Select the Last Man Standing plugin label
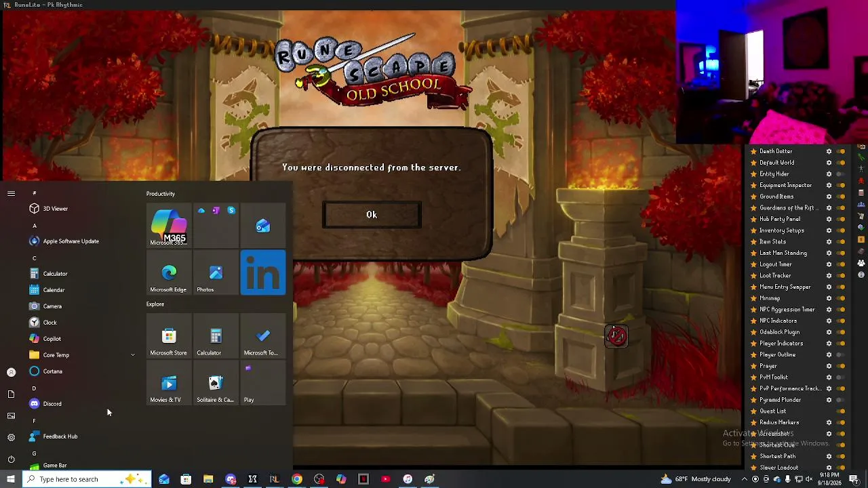The width and height of the screenshot is (868, 488). pyautogui.click(x=783, y=253)
